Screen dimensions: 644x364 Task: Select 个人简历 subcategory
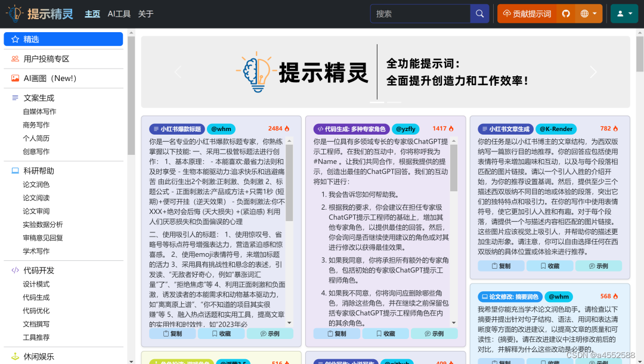[36, 138]
